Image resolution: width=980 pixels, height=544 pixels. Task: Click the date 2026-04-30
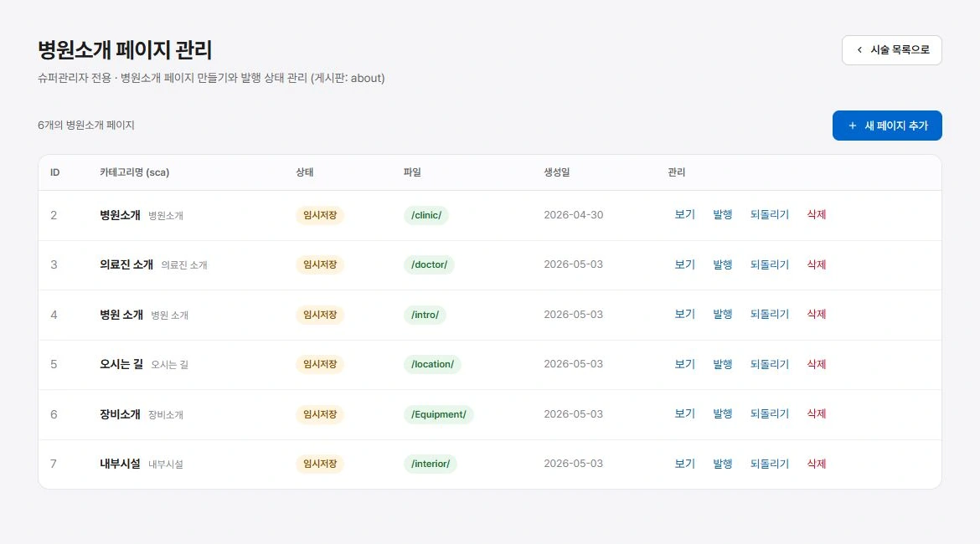[573, 215]
